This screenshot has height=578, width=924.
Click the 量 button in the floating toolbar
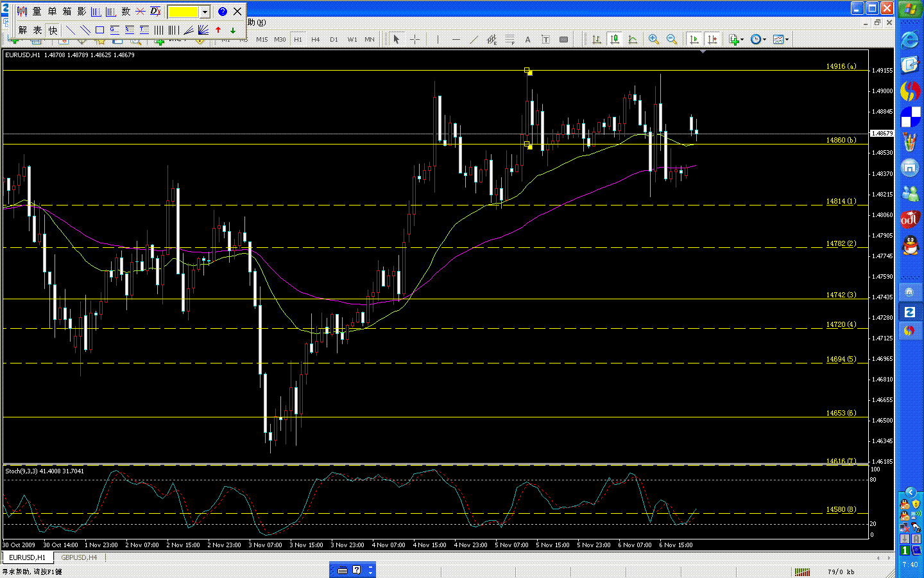37,12
